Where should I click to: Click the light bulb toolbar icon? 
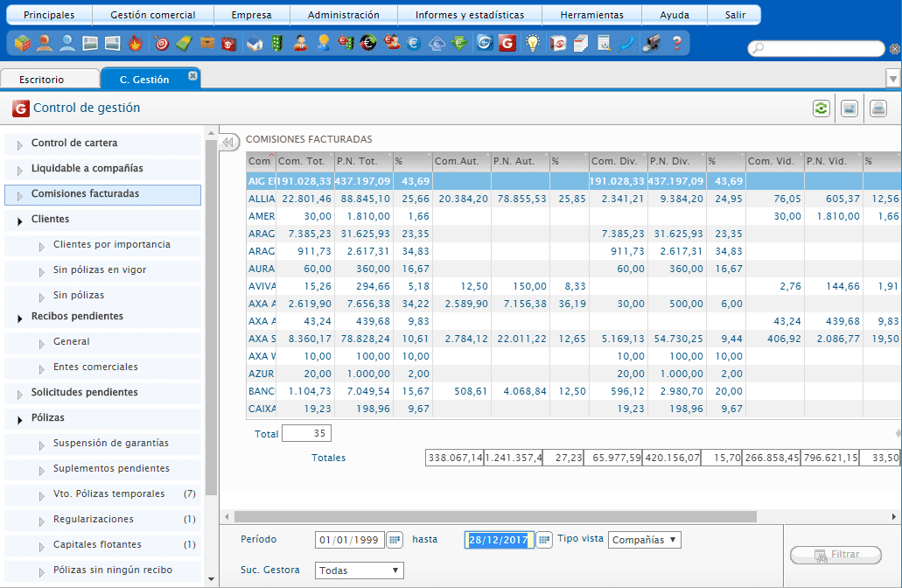coord(534,43)
